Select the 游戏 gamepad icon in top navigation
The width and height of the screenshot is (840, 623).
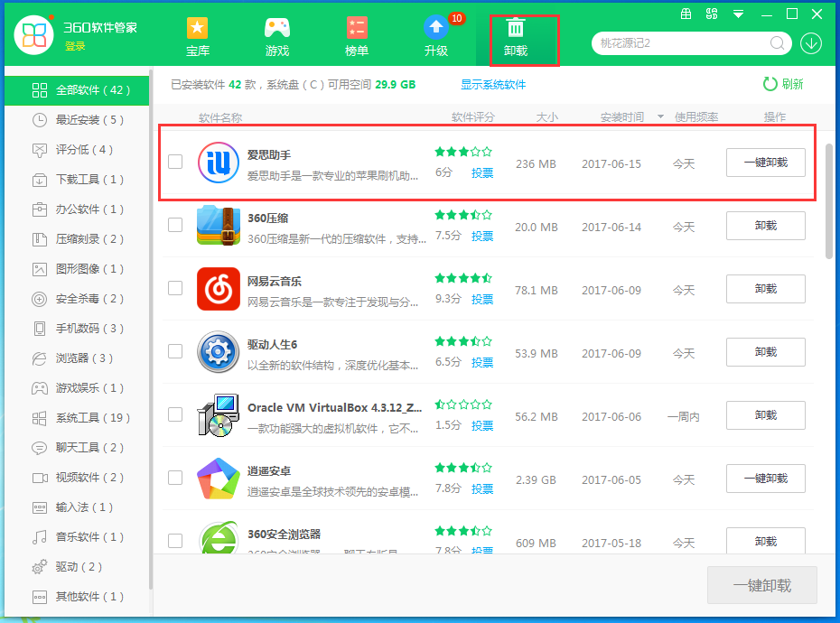point(276,27)
